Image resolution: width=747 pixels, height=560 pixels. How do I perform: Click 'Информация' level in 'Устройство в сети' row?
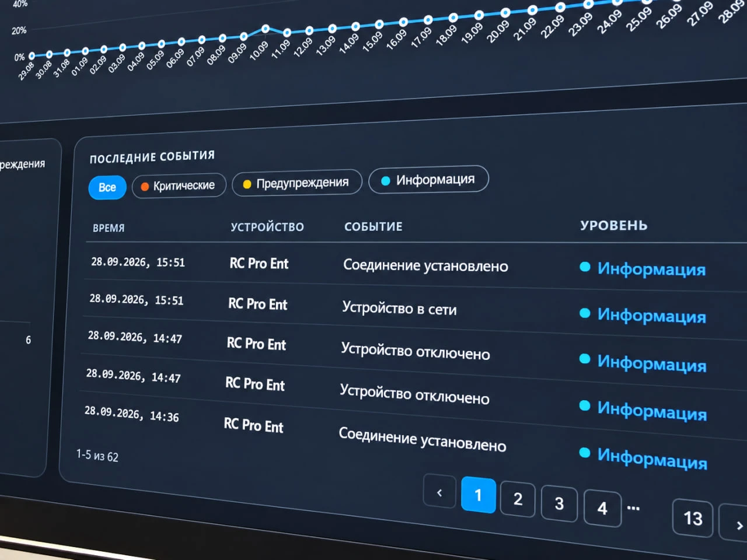(651, 315)
